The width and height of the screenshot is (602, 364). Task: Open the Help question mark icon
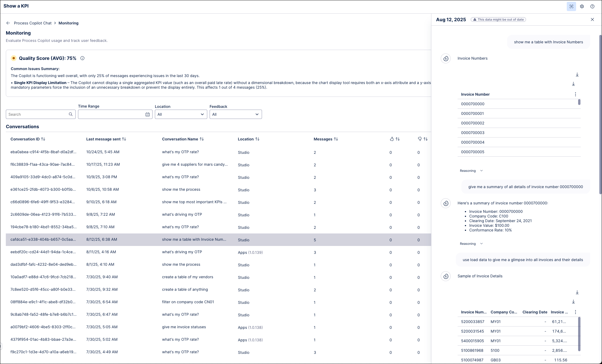pyautogui.click(x=592, y=6)
